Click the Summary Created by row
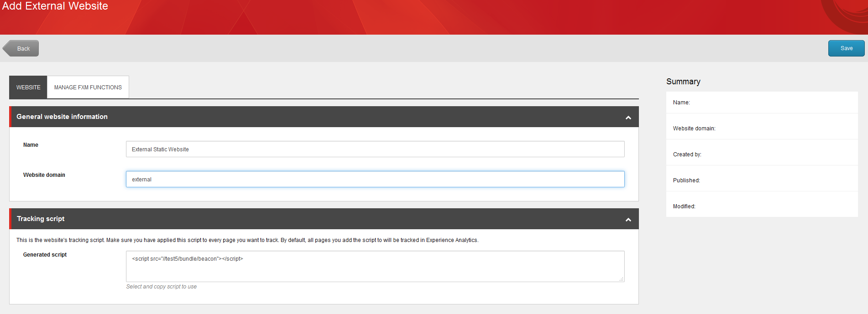The width and height of the screenshot is (868, 314). [x=761, y=154]
